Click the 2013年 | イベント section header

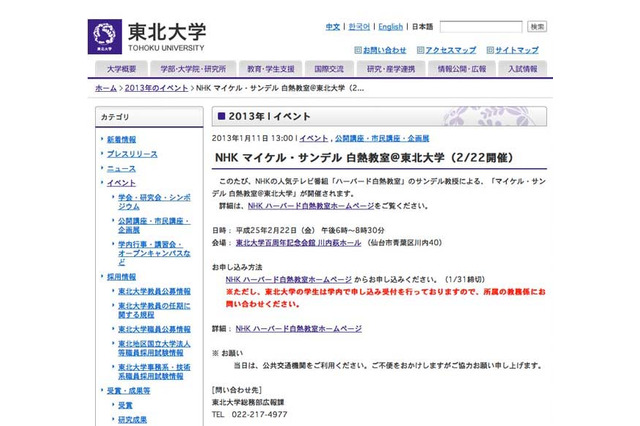click(379, 116)
